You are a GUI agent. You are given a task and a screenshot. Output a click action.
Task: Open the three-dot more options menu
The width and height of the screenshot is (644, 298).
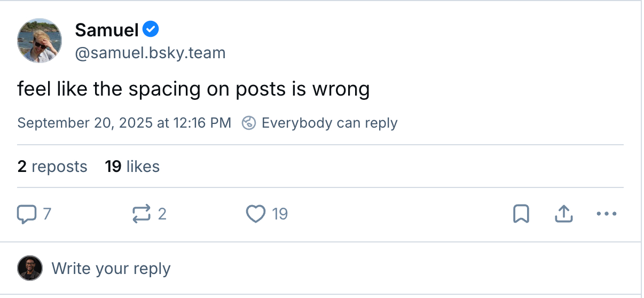click(x=606, y=214)
